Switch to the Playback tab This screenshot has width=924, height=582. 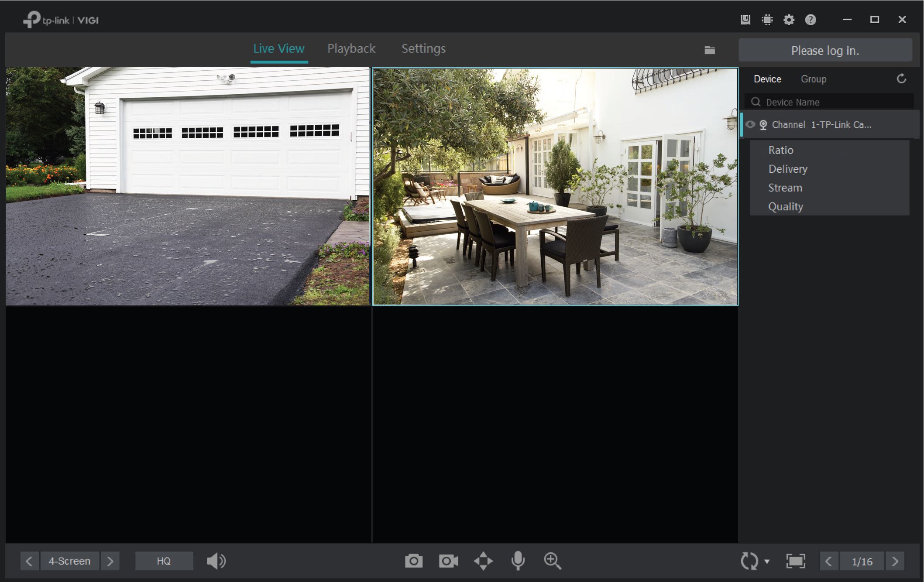pyautogui.click(x=351, y=48)
